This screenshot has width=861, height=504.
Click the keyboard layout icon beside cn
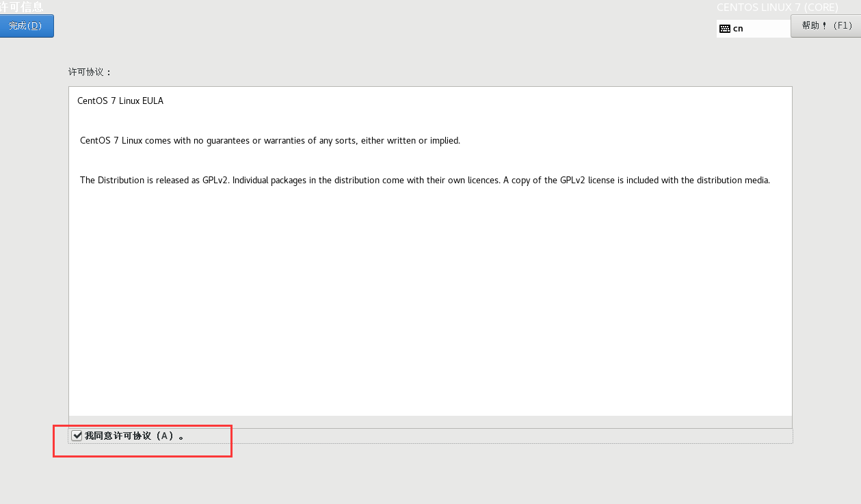725,29
